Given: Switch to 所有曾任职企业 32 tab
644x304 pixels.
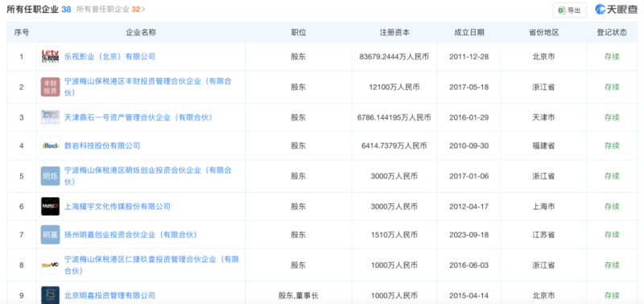Looking at the screenshot, I should (108, 10).
